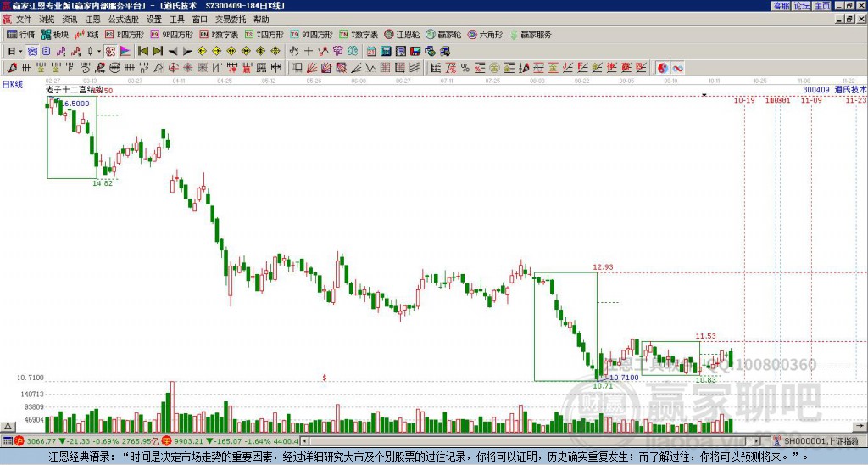868x465 pixels.
Task: Click the save floppy disk icon
Action: 415,52
